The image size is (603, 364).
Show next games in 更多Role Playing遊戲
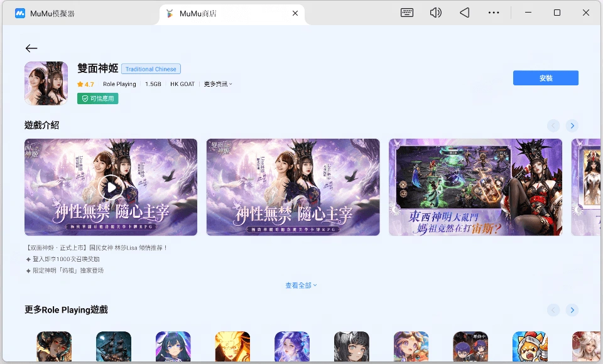coord(572,310)
